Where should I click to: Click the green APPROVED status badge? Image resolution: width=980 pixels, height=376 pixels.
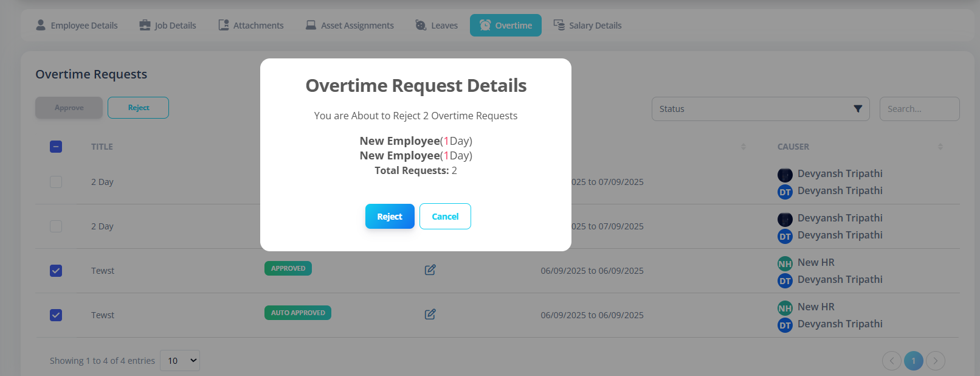(288, 268)
